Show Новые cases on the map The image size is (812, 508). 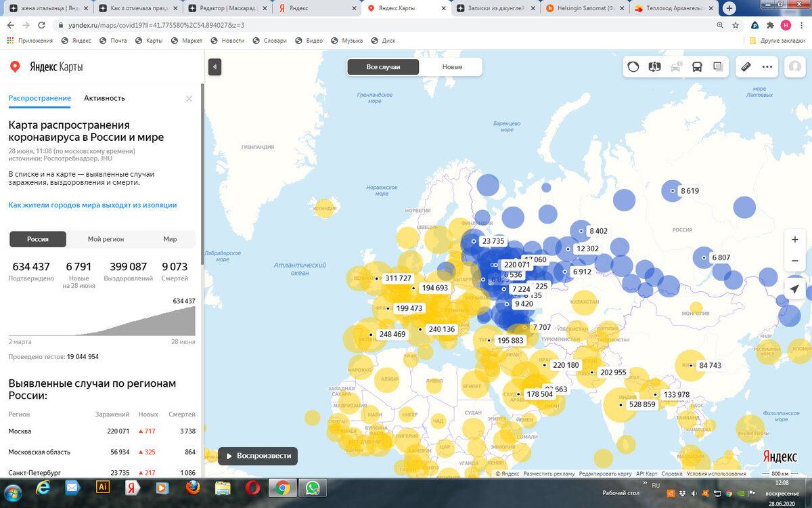pos(452,67)
